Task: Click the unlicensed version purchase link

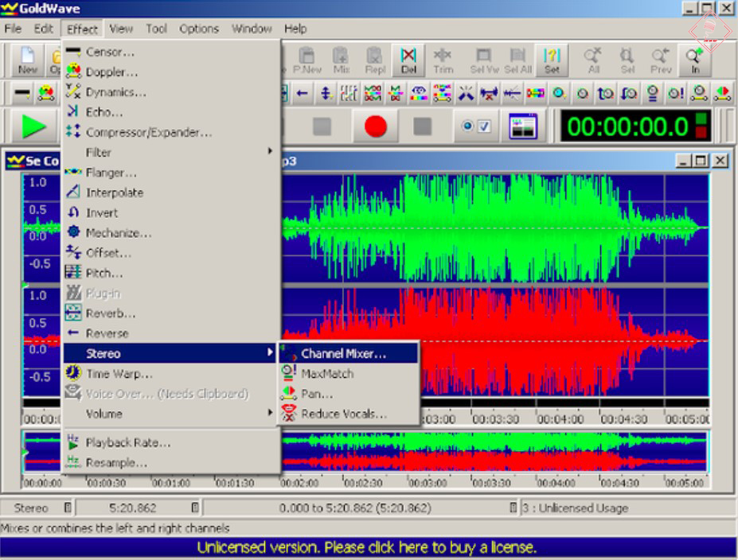Action: coord(369,547)
